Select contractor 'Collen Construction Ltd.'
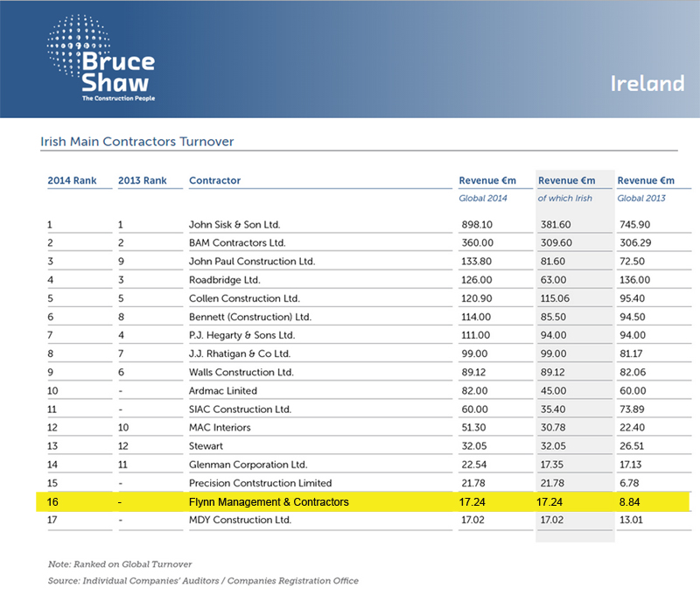 [x=244, y=298]
